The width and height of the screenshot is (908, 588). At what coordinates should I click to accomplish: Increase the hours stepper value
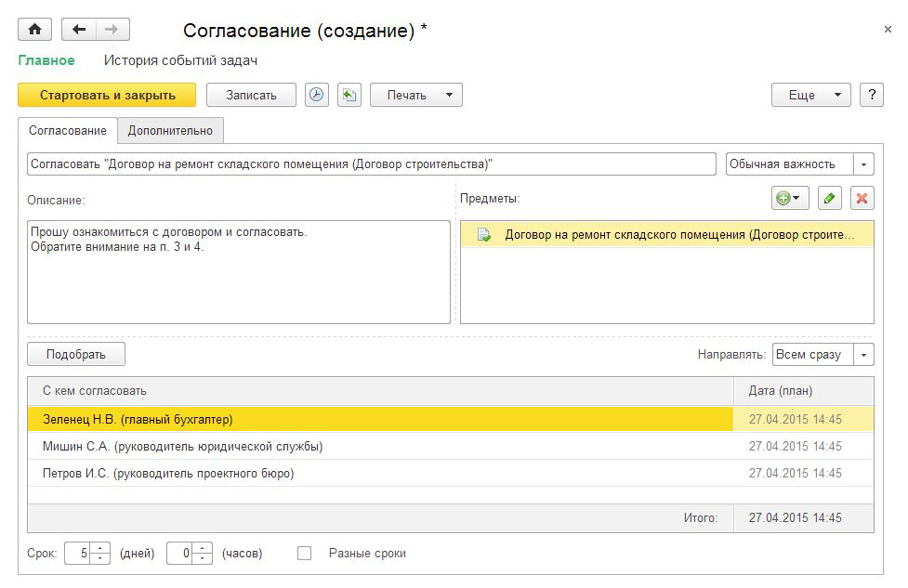202,548
